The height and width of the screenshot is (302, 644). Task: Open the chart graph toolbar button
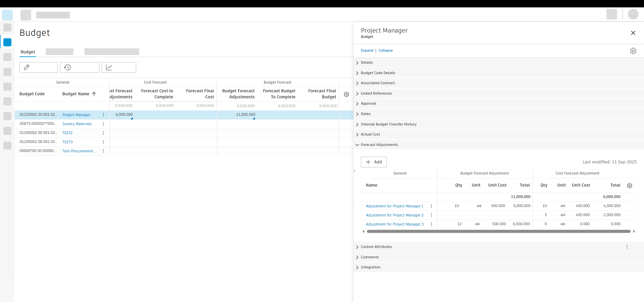point(119,67)
